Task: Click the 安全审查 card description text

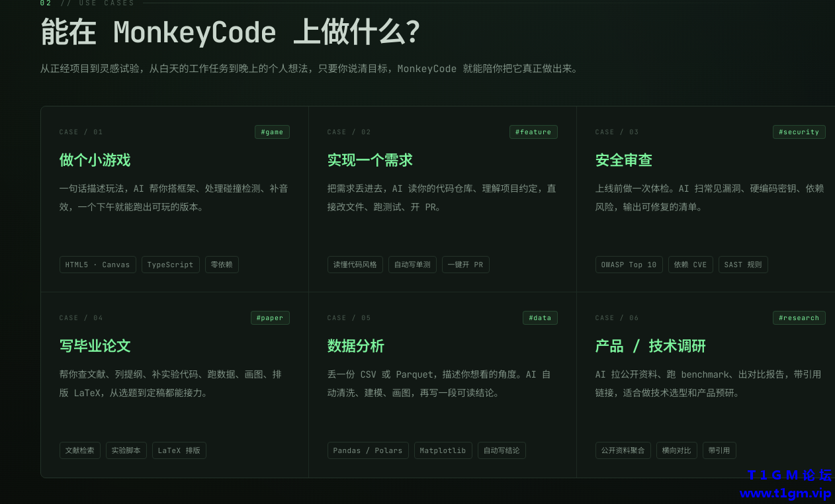Action: 709,198
